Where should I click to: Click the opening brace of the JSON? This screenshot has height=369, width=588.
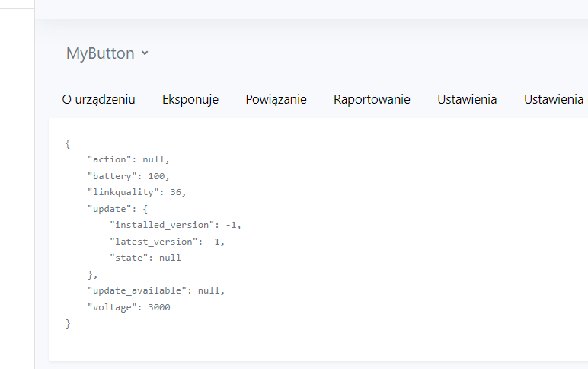68,143
